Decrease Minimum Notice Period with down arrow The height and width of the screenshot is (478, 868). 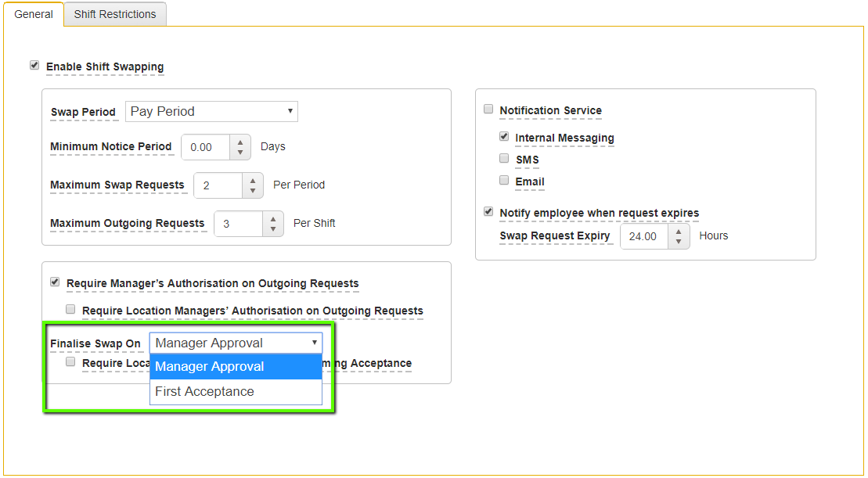[240, 153]
